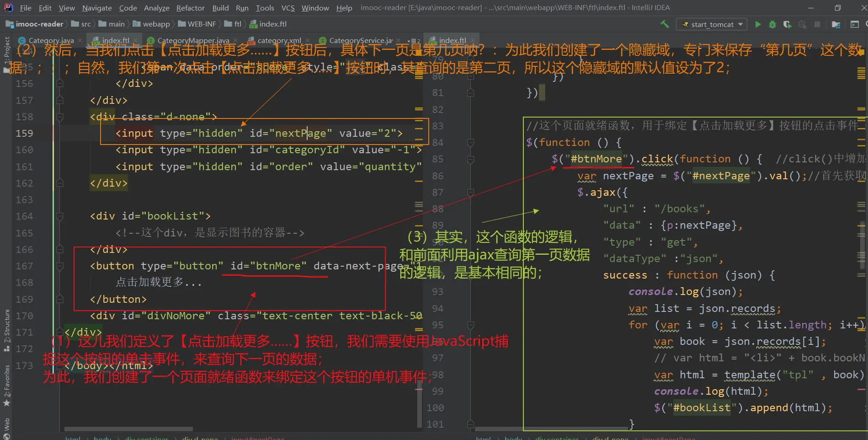Click the gray Stop square icon
Image resolution: width=868 pixels, height=440 pixels.
pyautogui.click(x=817, y=24)
